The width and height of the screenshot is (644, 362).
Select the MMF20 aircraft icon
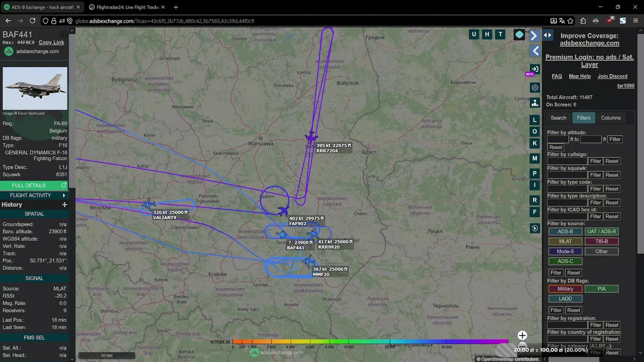click(308, 261)
